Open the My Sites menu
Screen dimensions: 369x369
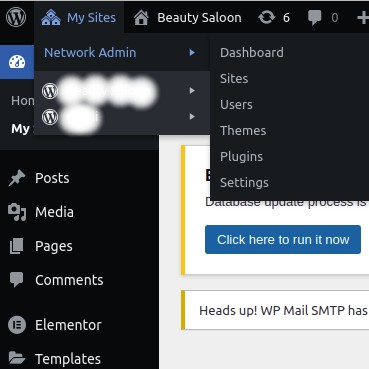click(79, 18)
